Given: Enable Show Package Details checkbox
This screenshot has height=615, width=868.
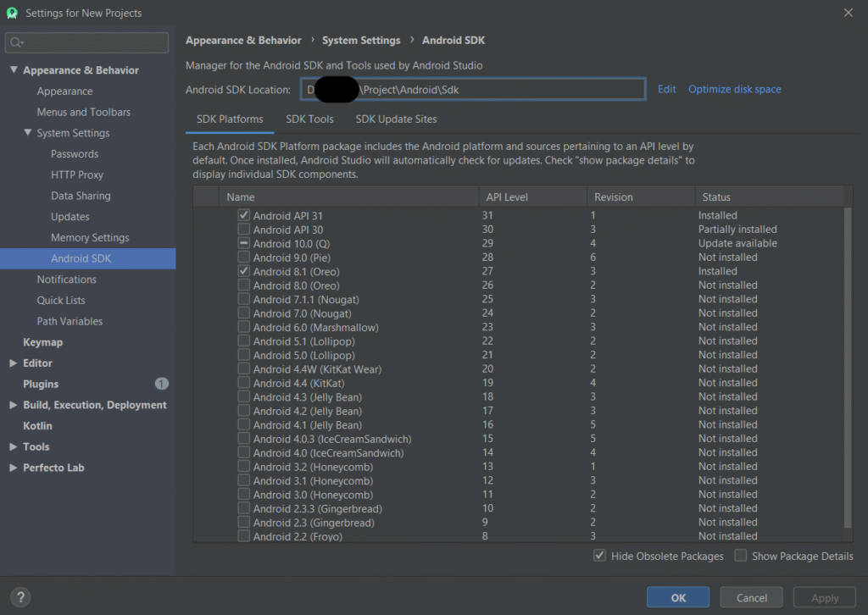Looking at the screenshot, I should click(x=741, y=555).
